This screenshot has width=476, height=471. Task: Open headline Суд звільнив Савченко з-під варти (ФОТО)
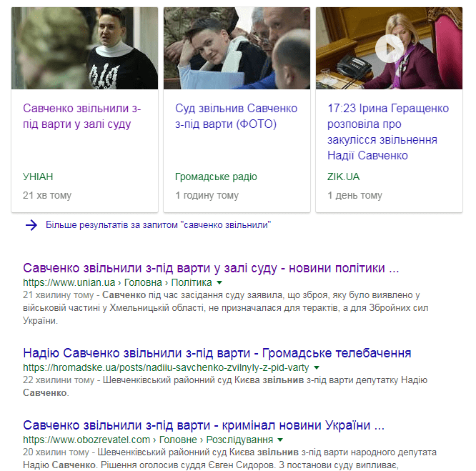coord(236,116)
